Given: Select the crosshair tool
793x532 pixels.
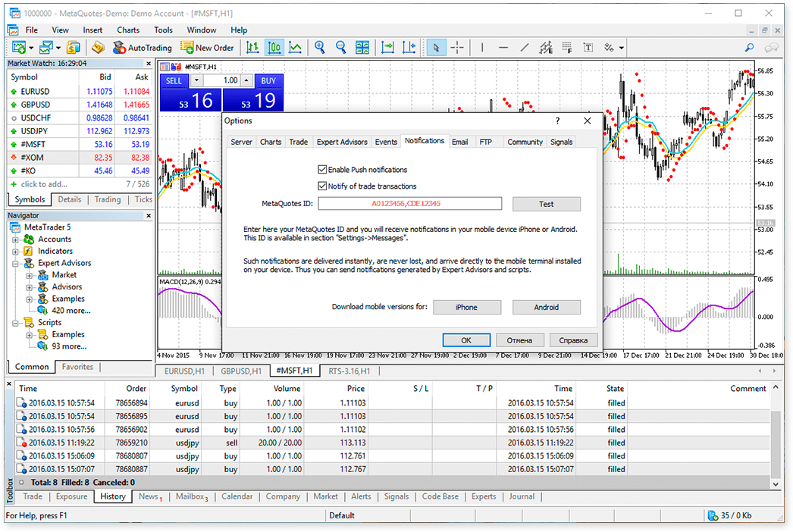Looking at the screenshot, I should (457, 48).
